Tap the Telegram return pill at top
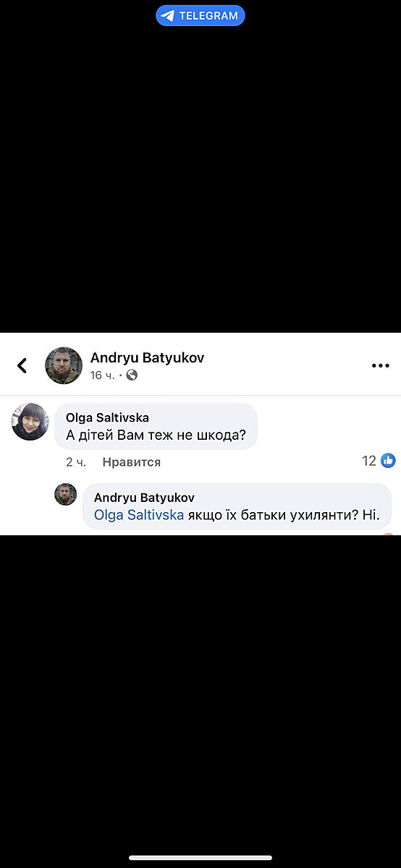This screenshot has height=868, width=401. (200, 15)
